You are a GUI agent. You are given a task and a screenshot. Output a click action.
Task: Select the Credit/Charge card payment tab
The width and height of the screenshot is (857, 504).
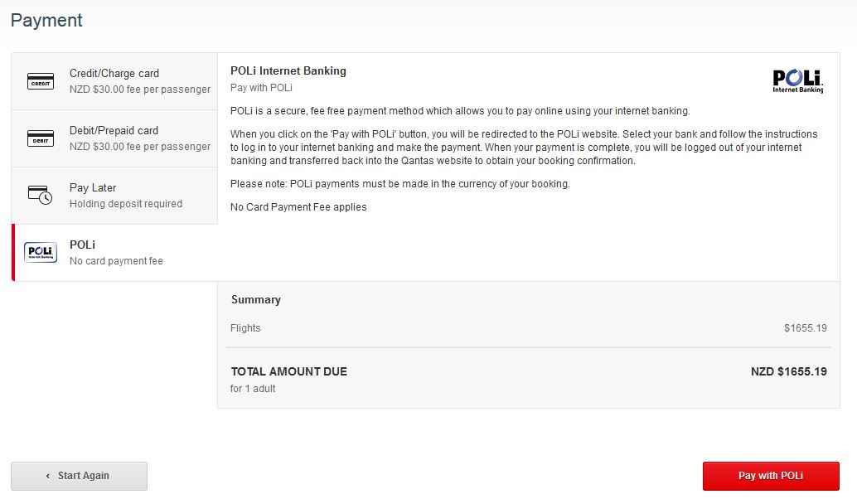[114, 81]
